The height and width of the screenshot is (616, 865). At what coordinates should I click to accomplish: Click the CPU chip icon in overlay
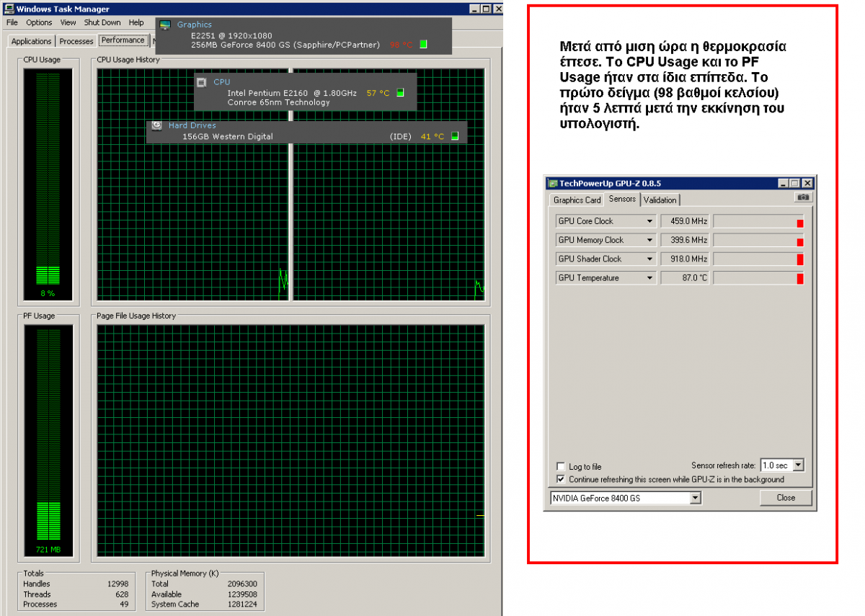[202, 82]
